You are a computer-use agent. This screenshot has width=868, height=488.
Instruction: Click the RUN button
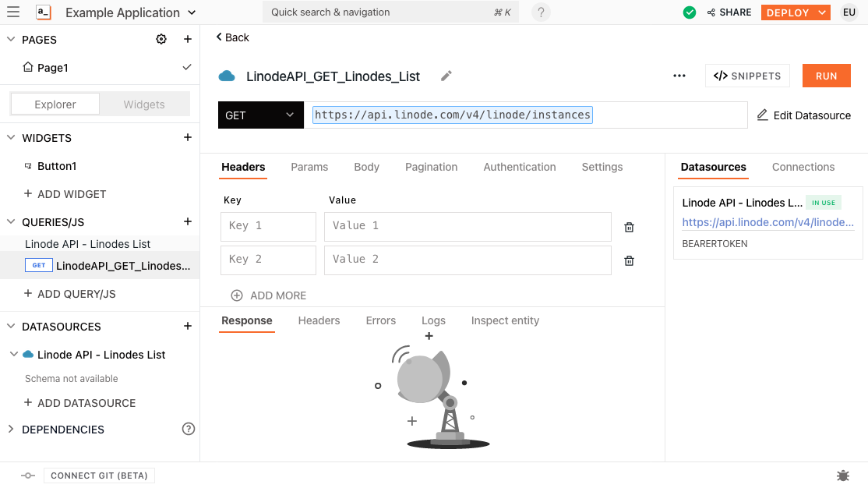[x=826, y=76]
